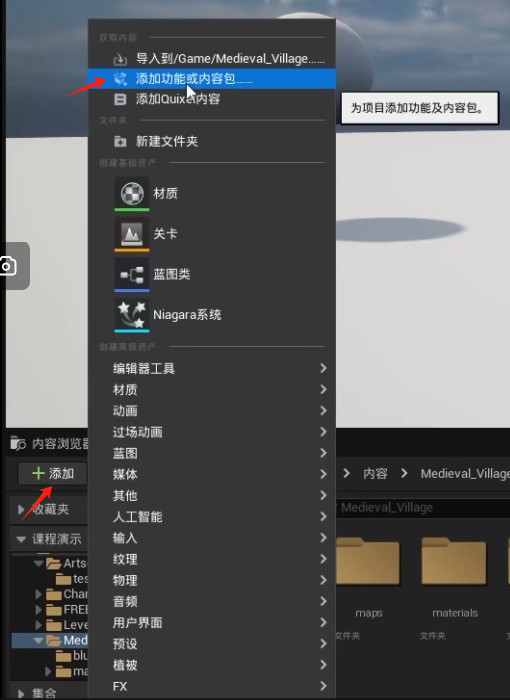Viewport: 510px width, 700px height.
Task: Click the 内容 breadcrumb path link
Action: click(375, 473)
